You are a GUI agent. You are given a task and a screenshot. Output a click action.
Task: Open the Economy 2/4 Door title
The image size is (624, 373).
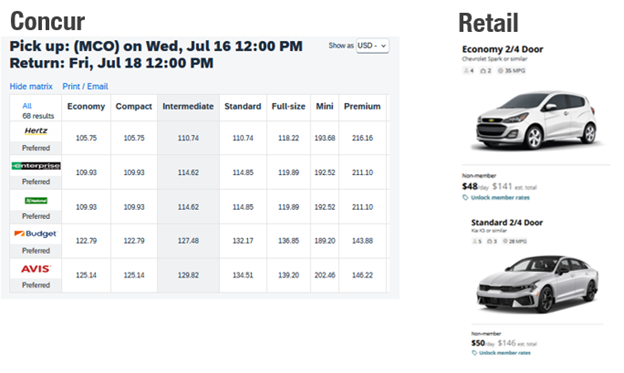(502, 49)
